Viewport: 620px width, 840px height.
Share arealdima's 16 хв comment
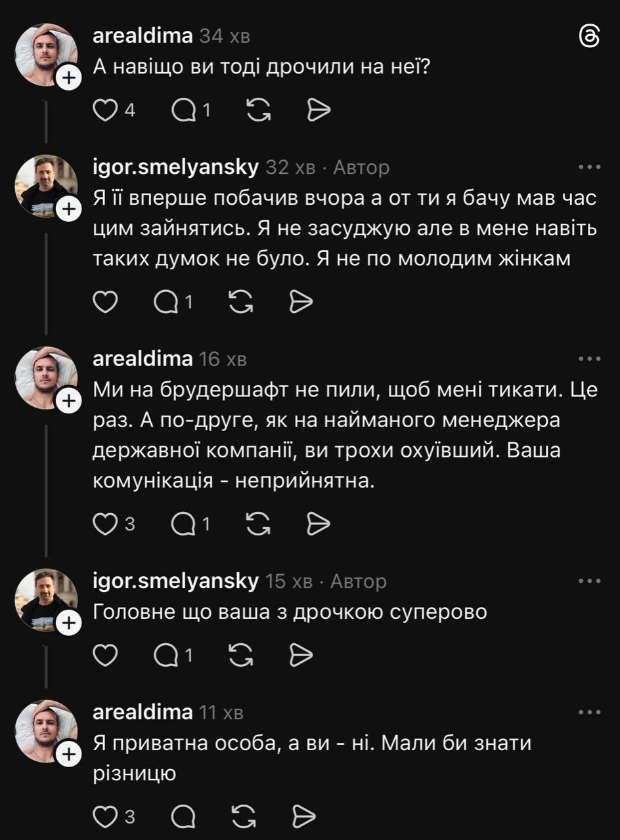click(319, 523)
